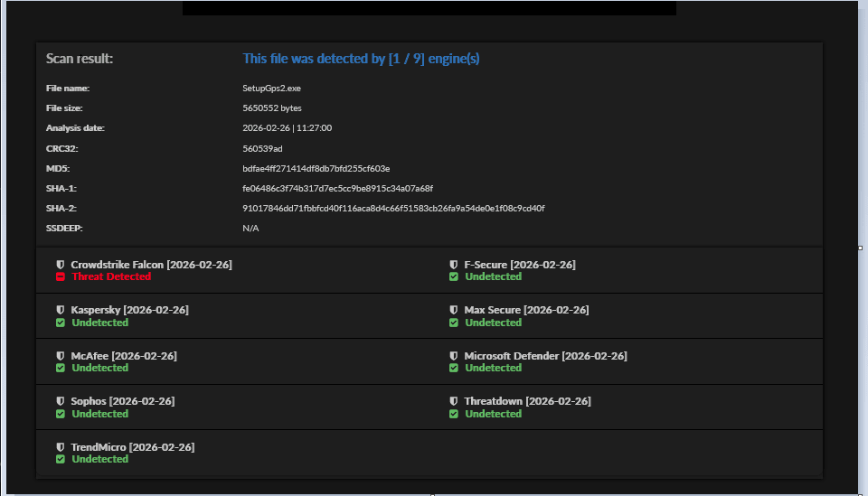Click the MD5: field label
868x496 pixels.
(58, 168)
